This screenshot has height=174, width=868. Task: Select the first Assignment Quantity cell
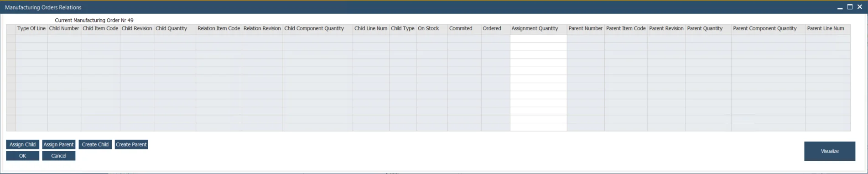pos(538,39)
